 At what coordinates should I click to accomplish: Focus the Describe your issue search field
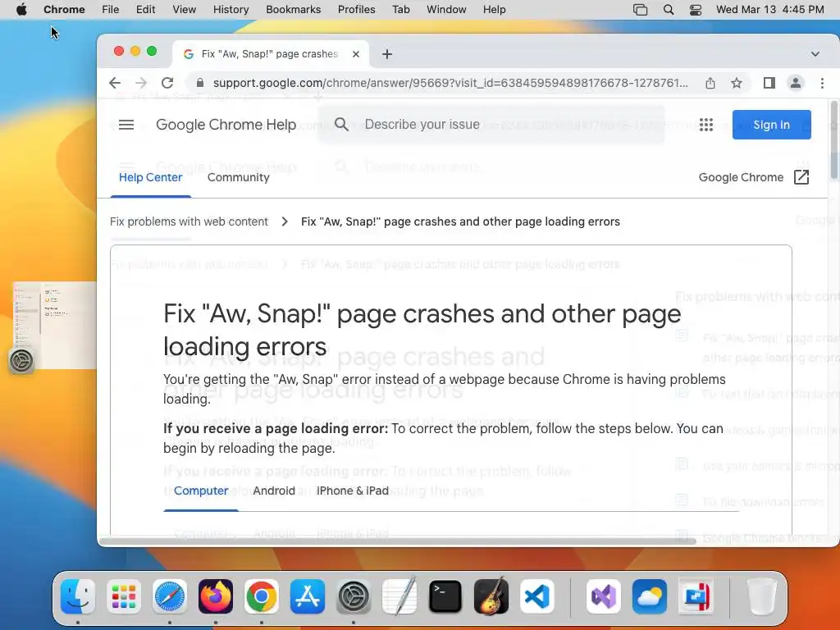point(491,125)
